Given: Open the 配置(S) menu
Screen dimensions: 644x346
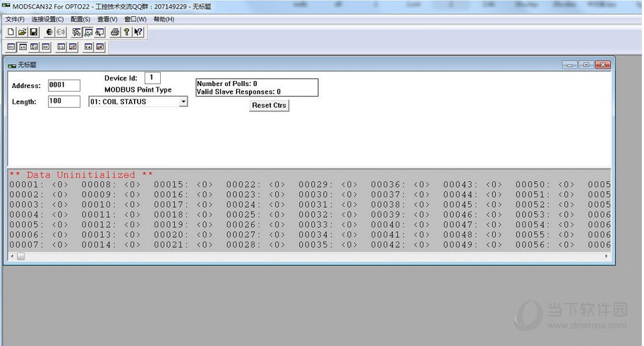Looking at the screenshot, I should [x=80, y=19].
